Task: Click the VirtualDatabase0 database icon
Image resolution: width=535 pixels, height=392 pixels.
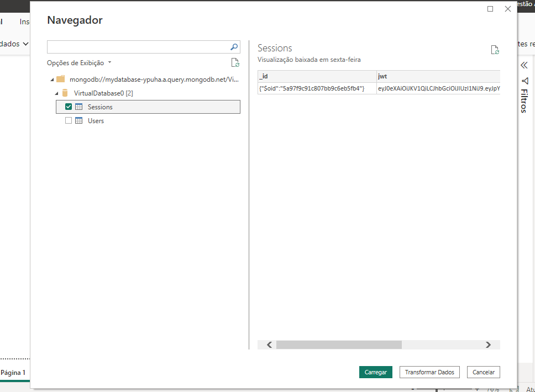Action: [65, 93]
